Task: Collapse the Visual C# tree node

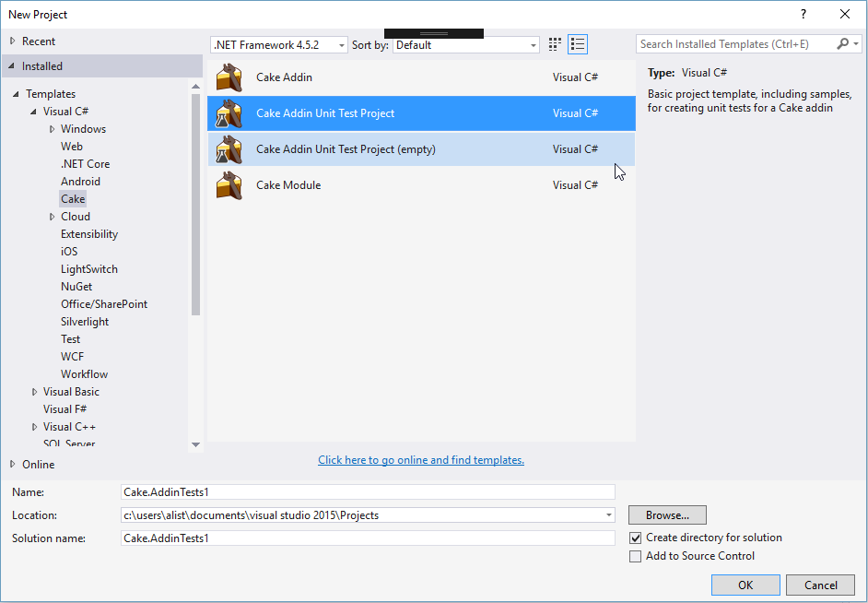Action: pos(33,112)
